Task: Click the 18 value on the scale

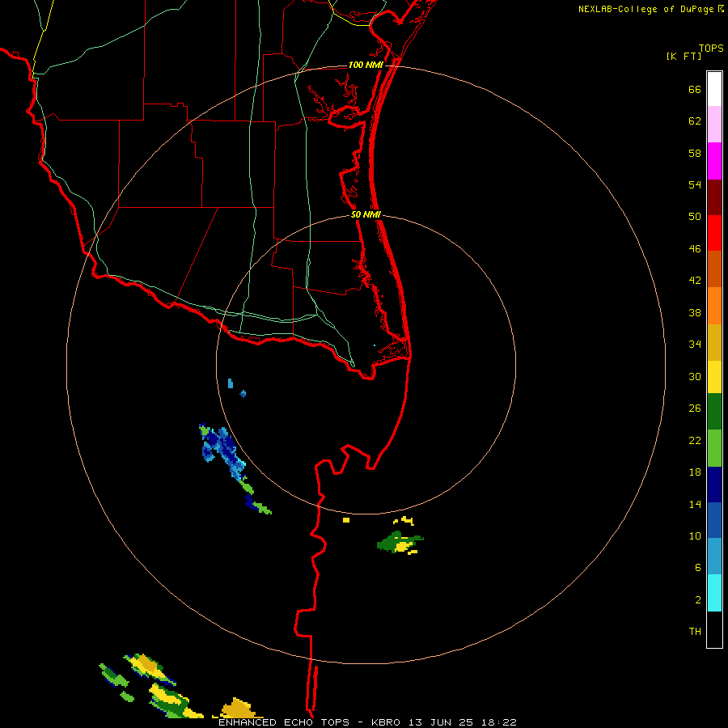Action: (x=695, y=472)
